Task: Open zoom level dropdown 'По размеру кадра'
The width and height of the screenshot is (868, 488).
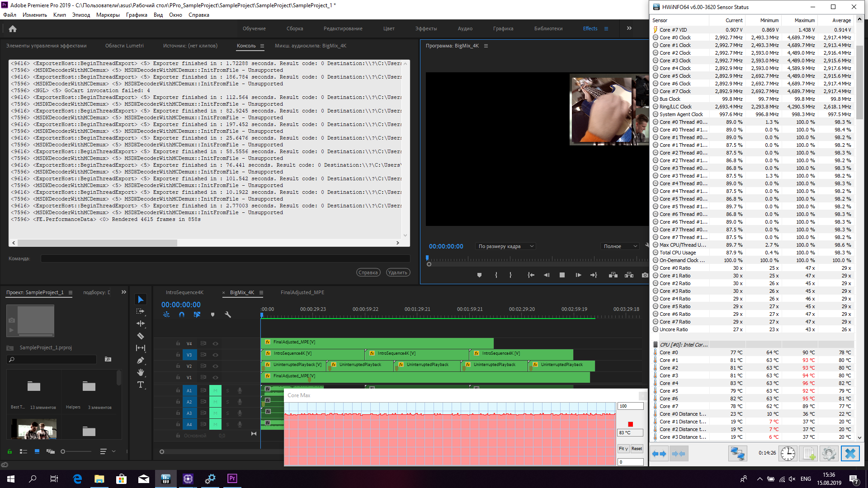Action: pos(506,246)
